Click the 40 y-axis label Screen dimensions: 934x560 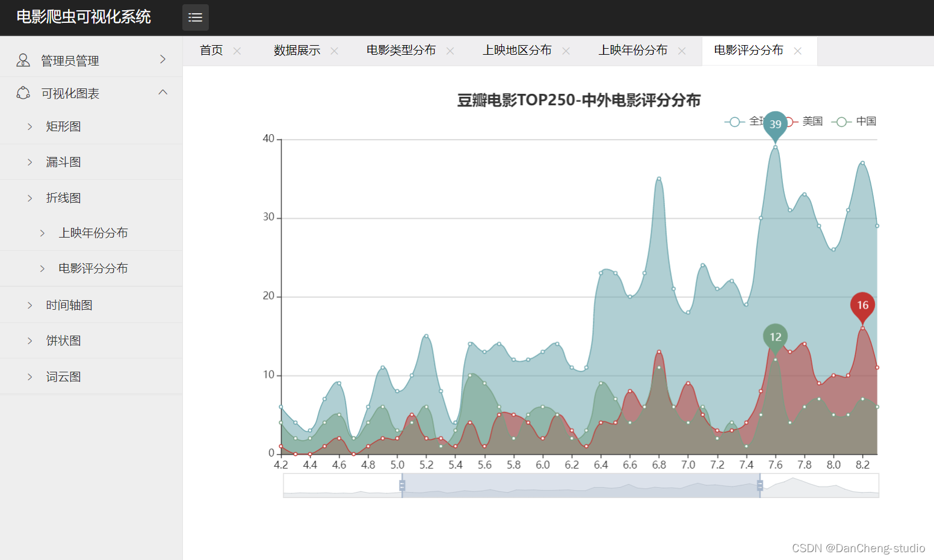click(268, 139)
